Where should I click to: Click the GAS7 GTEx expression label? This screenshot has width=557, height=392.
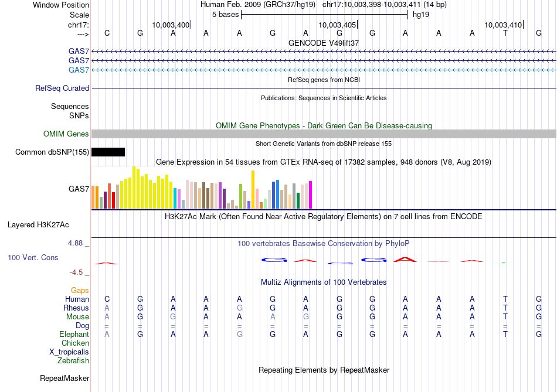click(79, 189)
